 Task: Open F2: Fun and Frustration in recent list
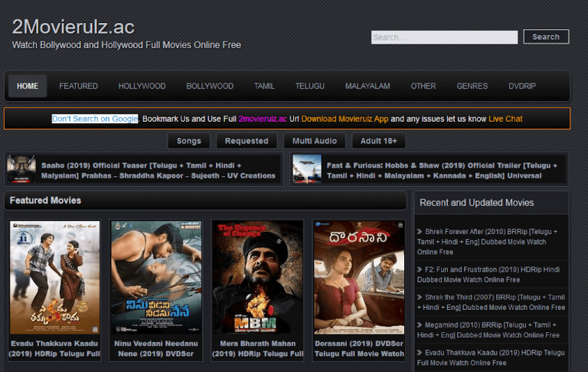[488, 275]
